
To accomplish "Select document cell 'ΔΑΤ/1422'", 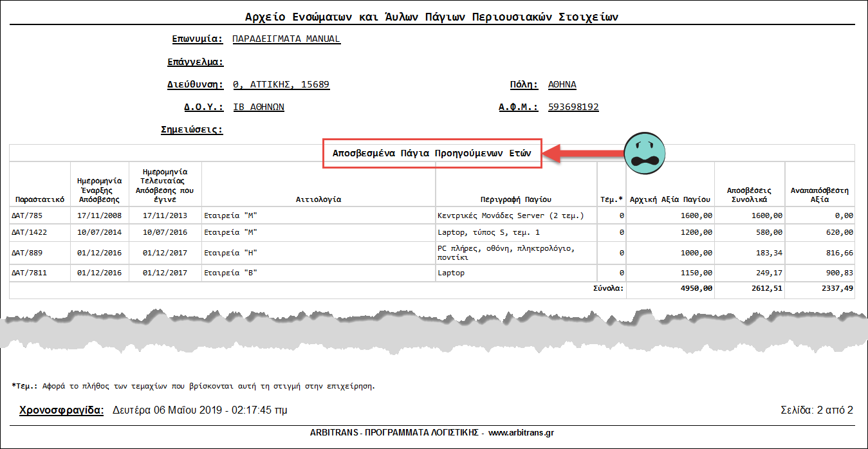I will (x=30, y=232).
